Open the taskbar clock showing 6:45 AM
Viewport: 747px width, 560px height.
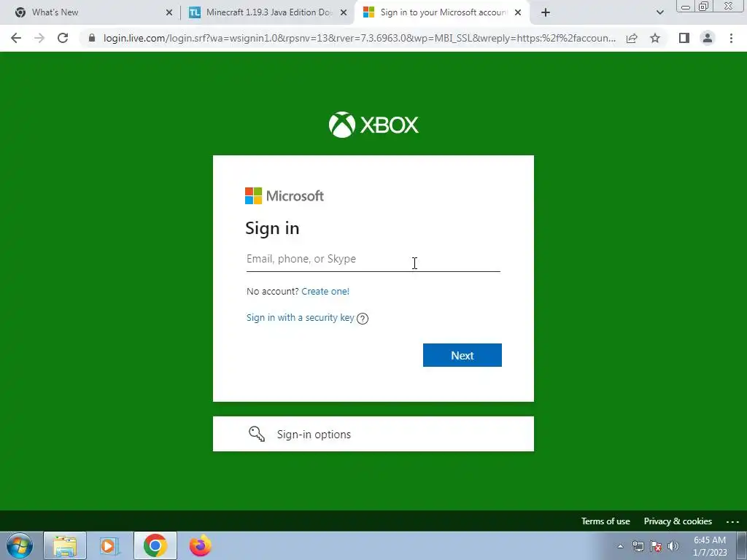[710, 546]
